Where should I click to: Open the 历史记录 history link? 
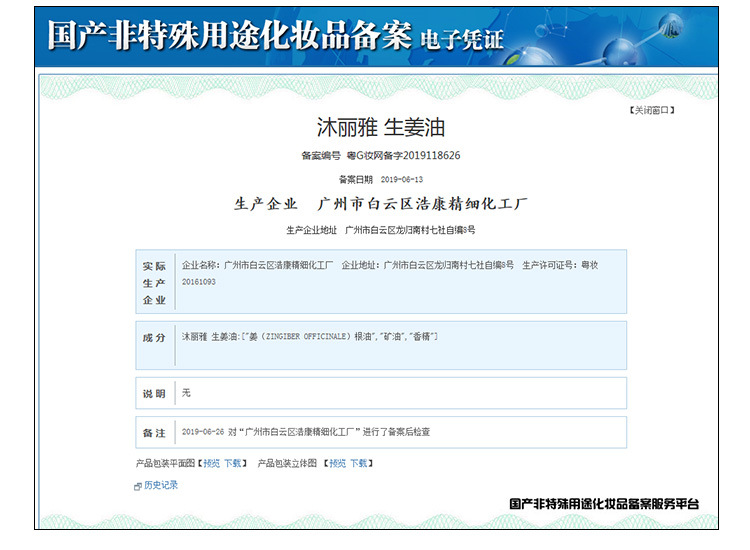(x=160, y=485)
